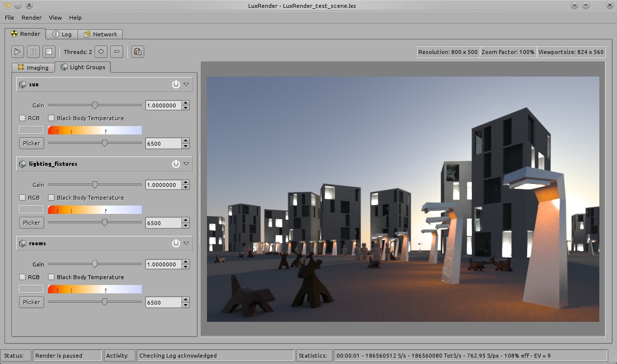This screenshot has height=364, width=617.
Task: Enable RGB for the lighting_fixtures group
Action: [x=22, y=197]
